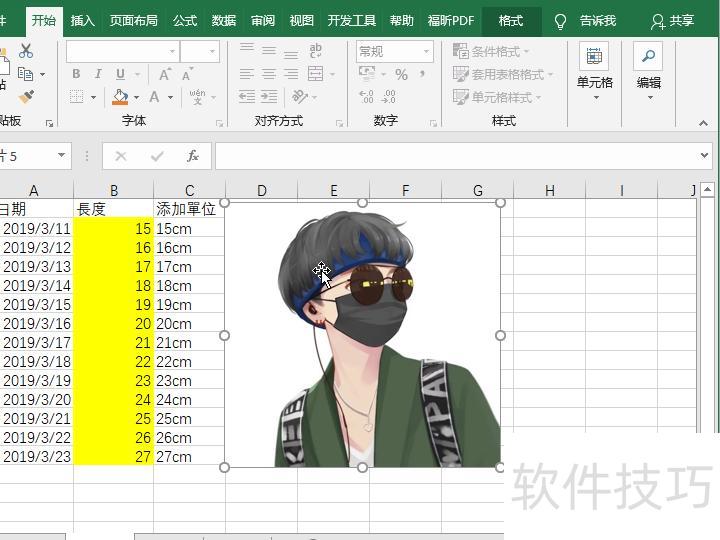The height and width of the screenshot is (540, 720).
Task: Toggle Underline formatting
Action: [120, 74]
